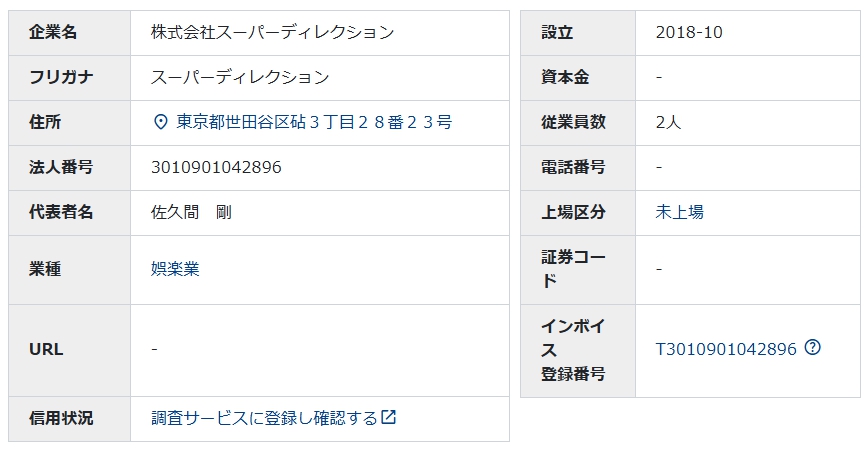Click the corporate number 3010901042896
Viewport: 868px width, 450px height.
(x=216, y=167)
